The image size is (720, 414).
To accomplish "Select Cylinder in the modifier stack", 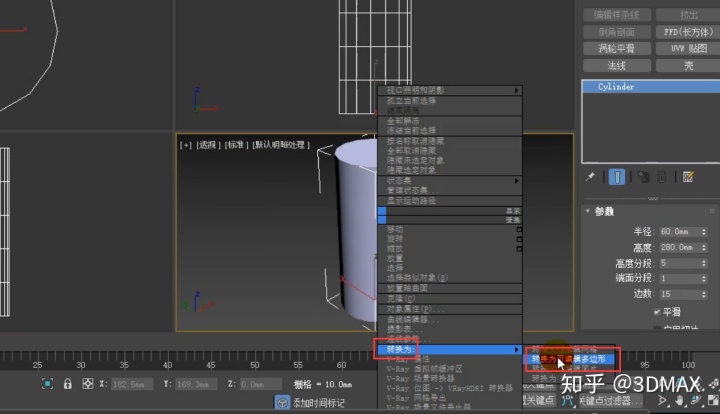I will click(651, 86).
